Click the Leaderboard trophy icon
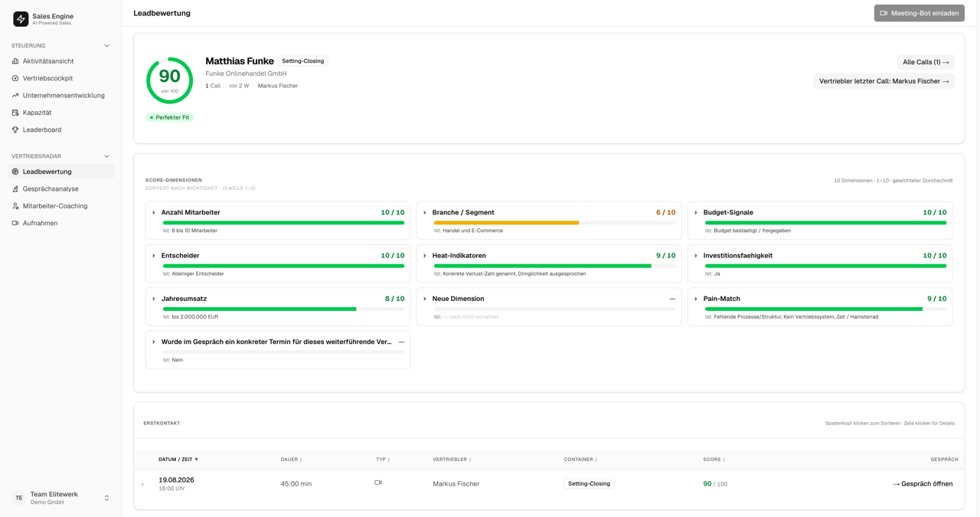 click(x=15, y=129)
